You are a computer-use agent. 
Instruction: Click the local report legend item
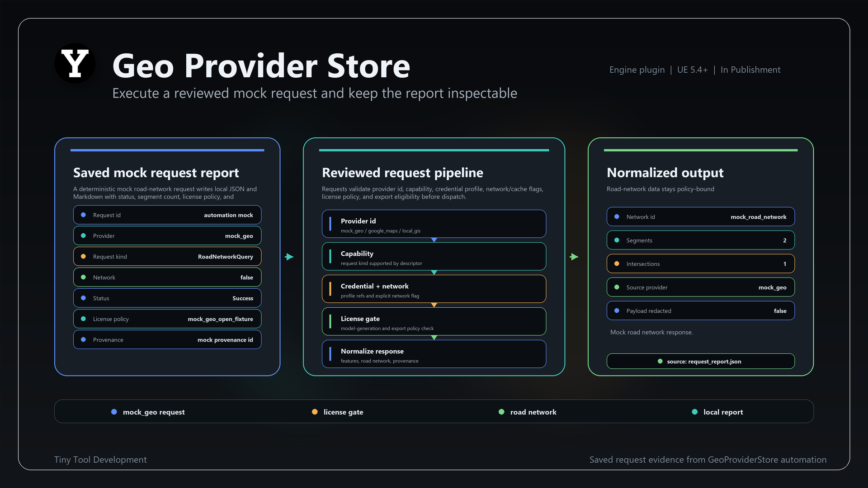(717, 412)
